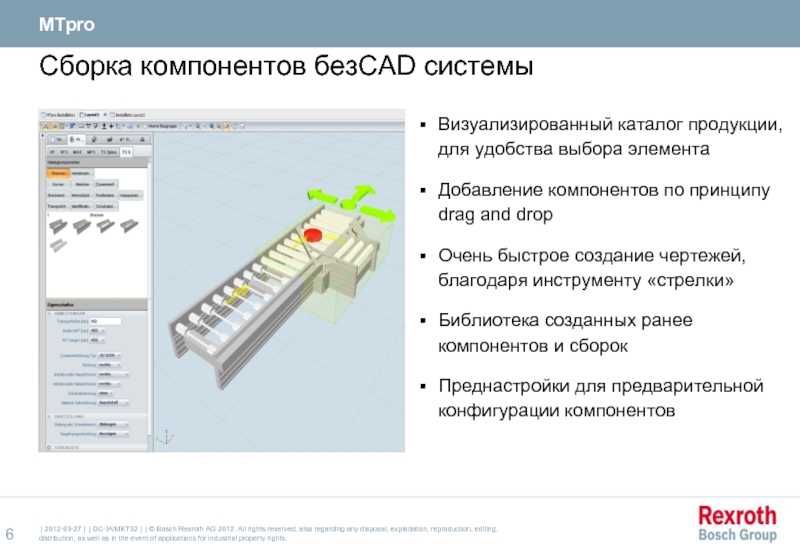The image size is (800, 554).
Task: Click the left-pointing green arrow on model
Action: (322, 195)
